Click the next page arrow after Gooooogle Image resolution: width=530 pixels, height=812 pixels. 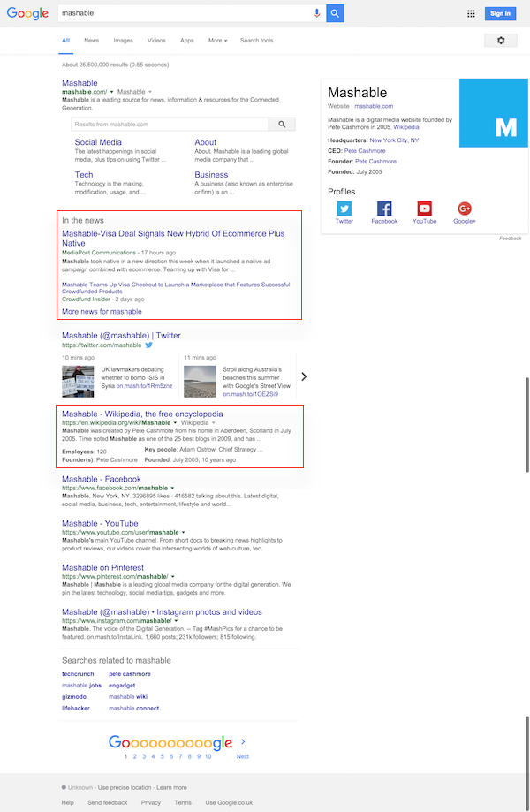pyautogui.click(x=243, y=741)
